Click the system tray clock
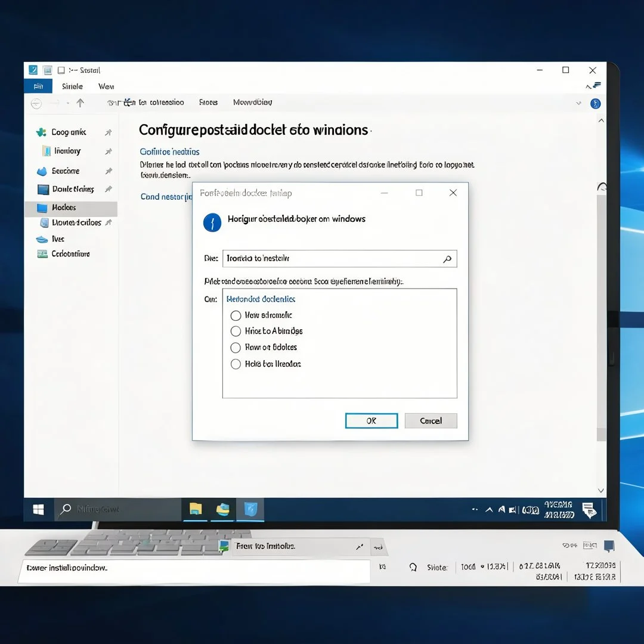 pyautogui.click(x=559, y=509)
